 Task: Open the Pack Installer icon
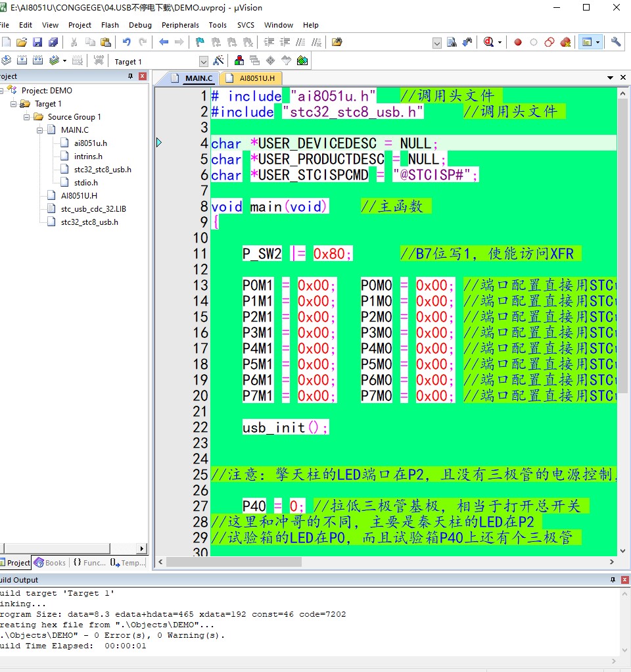click(302, 60)
